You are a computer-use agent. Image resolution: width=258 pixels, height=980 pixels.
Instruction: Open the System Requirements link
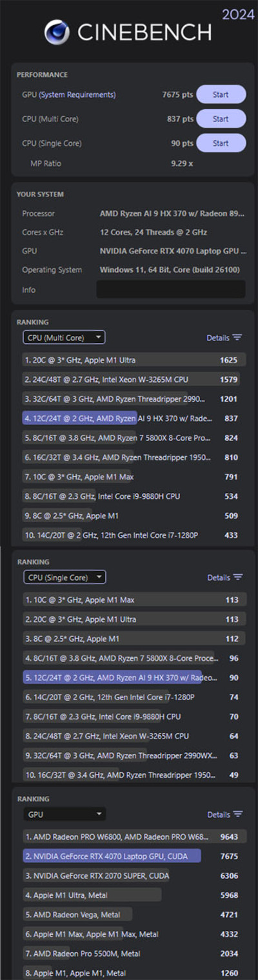point(77,95)
